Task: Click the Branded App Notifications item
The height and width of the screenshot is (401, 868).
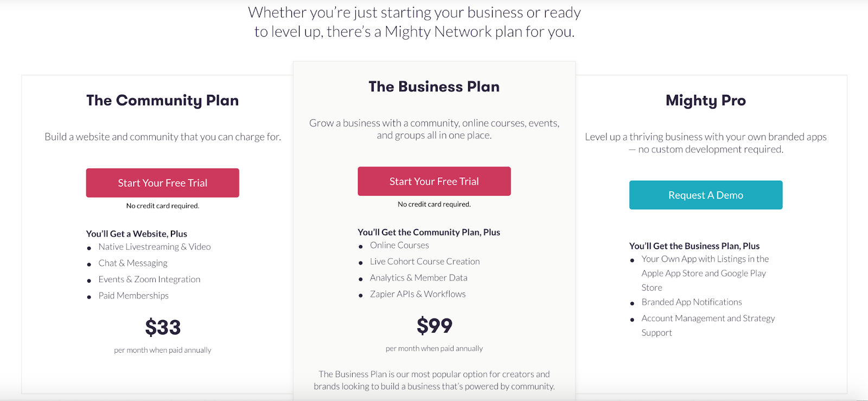Action: point(691,302)
